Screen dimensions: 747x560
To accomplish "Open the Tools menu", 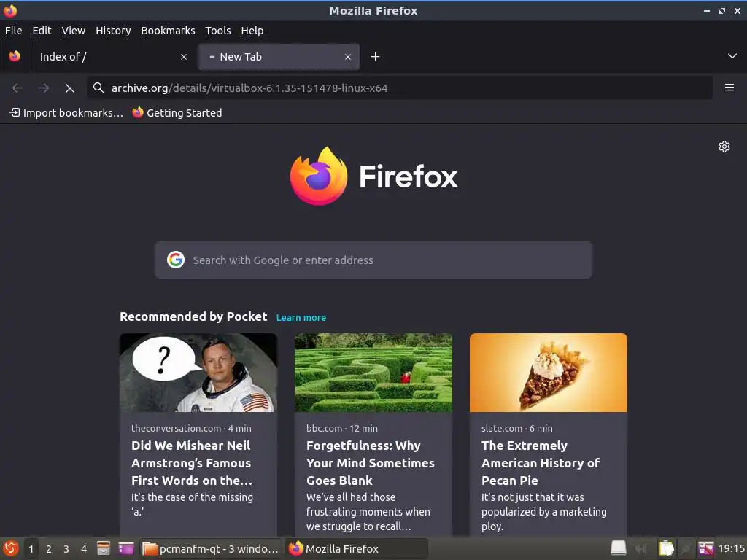I will pyautogui.click(x=217, y=31).
